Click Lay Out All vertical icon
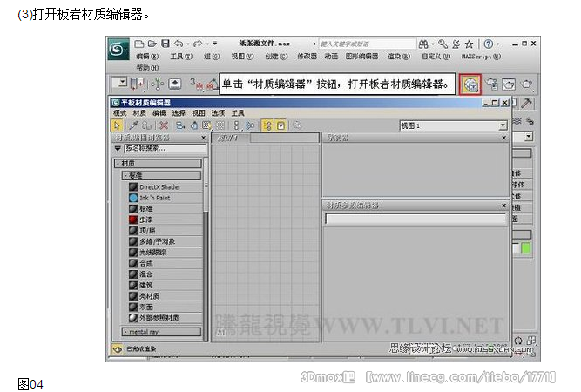581x392 pixels. point(236,125)
